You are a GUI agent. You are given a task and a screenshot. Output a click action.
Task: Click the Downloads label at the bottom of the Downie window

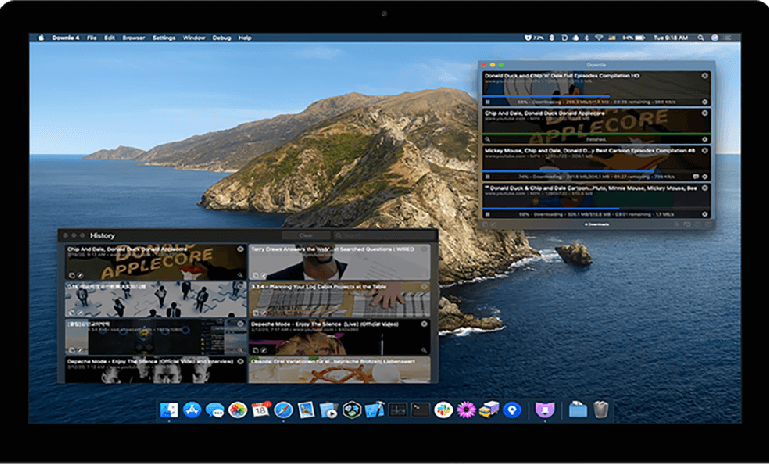[597, 225]
